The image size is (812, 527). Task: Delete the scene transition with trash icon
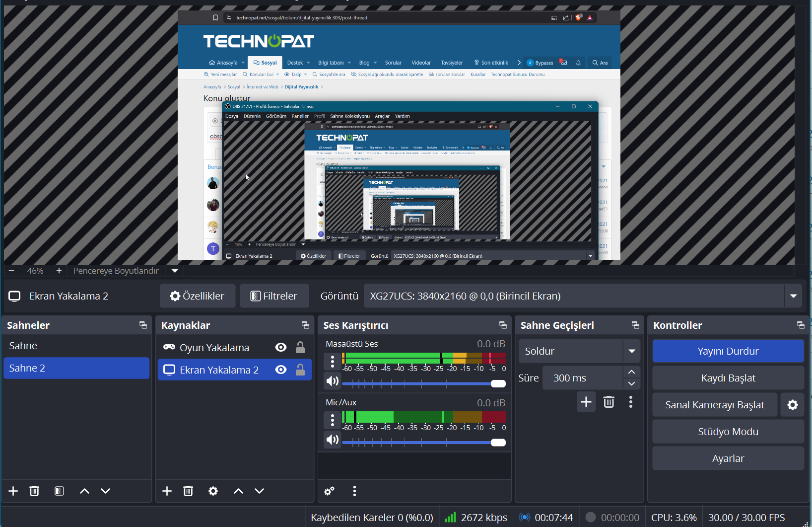click(609, 402)
